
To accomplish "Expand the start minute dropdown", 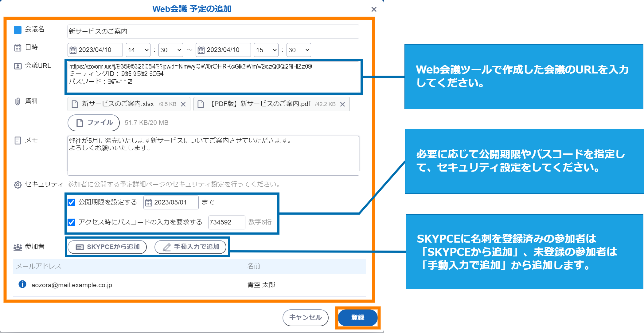I will [x=171, y=50].
